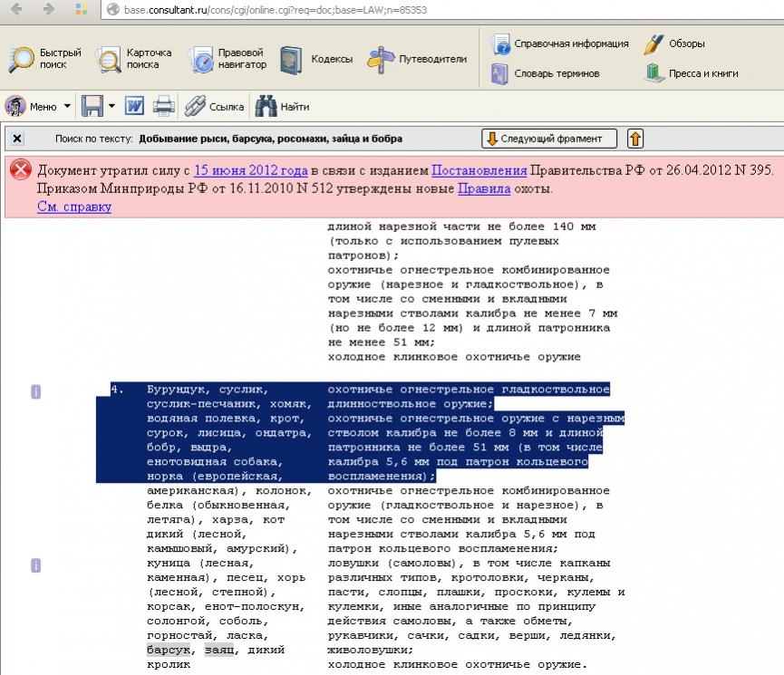Click the Найти binoculars button
Screen dimensions: 784x675
tap(282, 107)
